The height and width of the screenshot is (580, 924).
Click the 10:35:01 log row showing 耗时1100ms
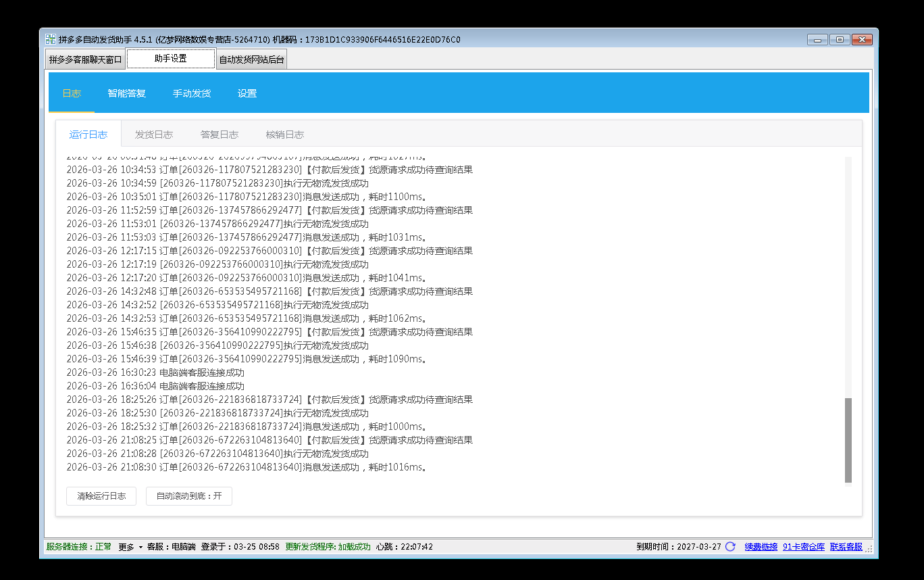[x=247, y=197]
